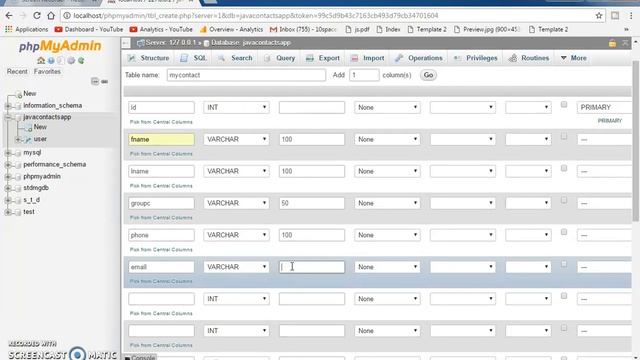640x360 pixels.
Task: Bookmark this page with the star icon
Action: click(x=599, y=16)
